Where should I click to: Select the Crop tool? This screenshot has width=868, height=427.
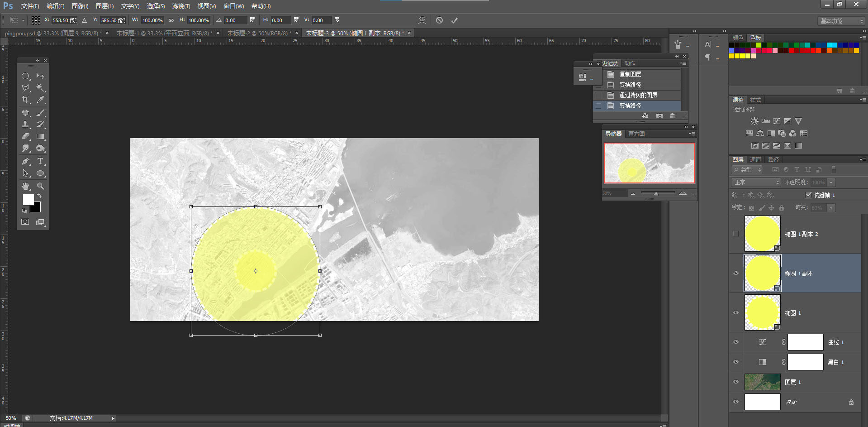click(x=26, y=100)
